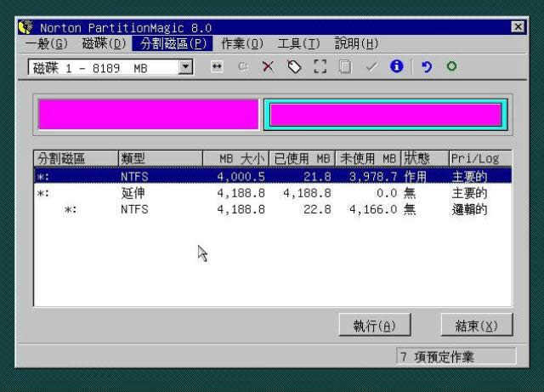The image size is (544, 392).
Task: Click the label partition tag icon
Action: pyautogui.click(x=294, y=67)
